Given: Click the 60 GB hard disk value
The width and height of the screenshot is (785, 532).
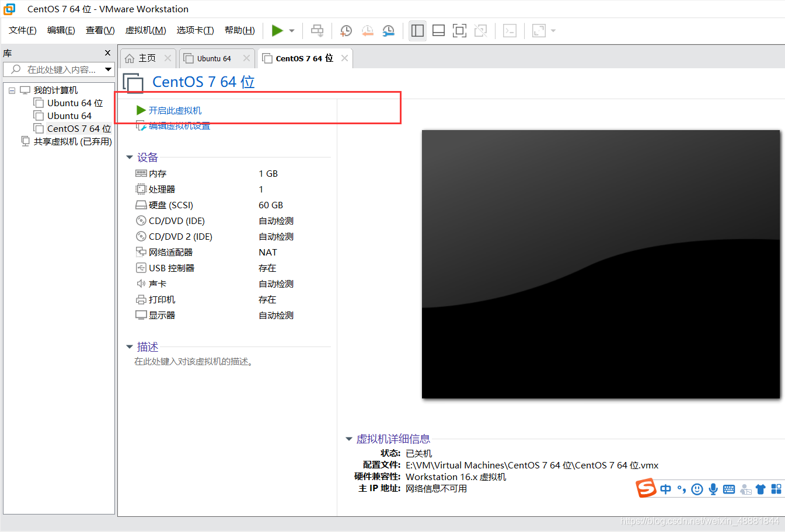Looking at the screenshot, I should 271,205.
